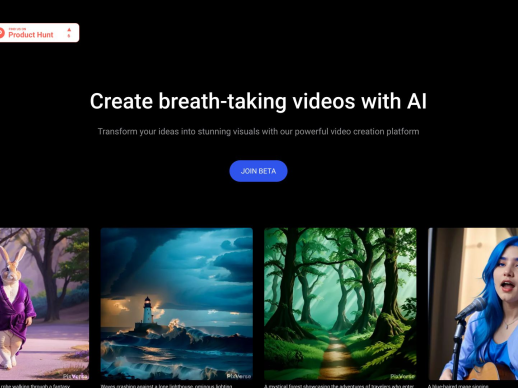Viewport: 518px width, 388px height.
Task: Open the blue-haired singer thumbnail
Action: click(473, 304)
